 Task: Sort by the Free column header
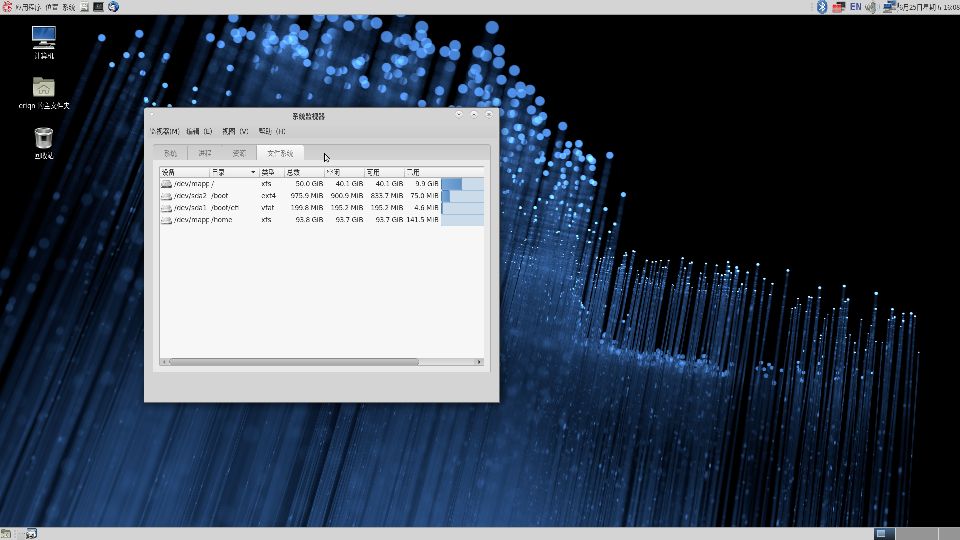344,172
